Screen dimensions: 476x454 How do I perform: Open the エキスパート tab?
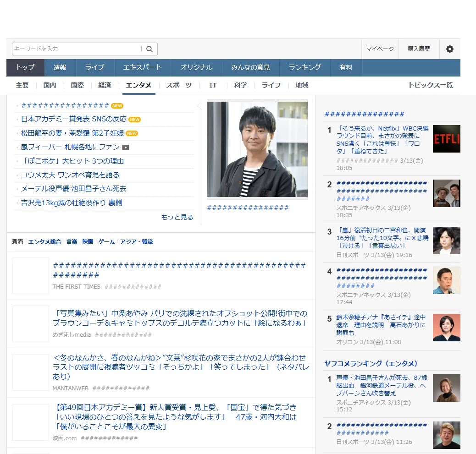(142, 68)
